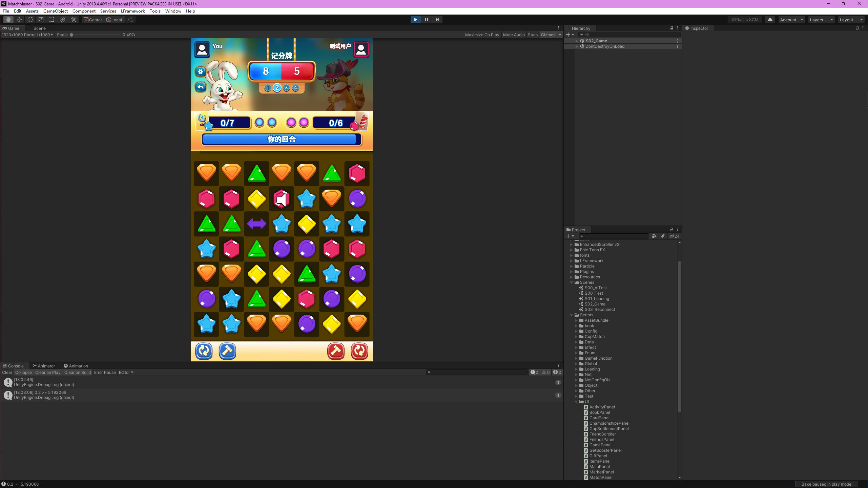The image size is (868, 488).
Task: Tap red hammer booster in game
Action: click(x=336, y=351)
